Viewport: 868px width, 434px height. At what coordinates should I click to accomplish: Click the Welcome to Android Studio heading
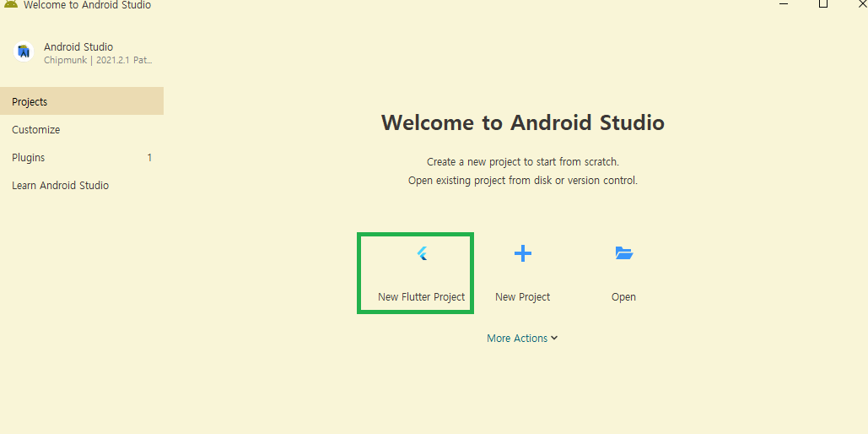pyautogui.click(x=523, y=122)
